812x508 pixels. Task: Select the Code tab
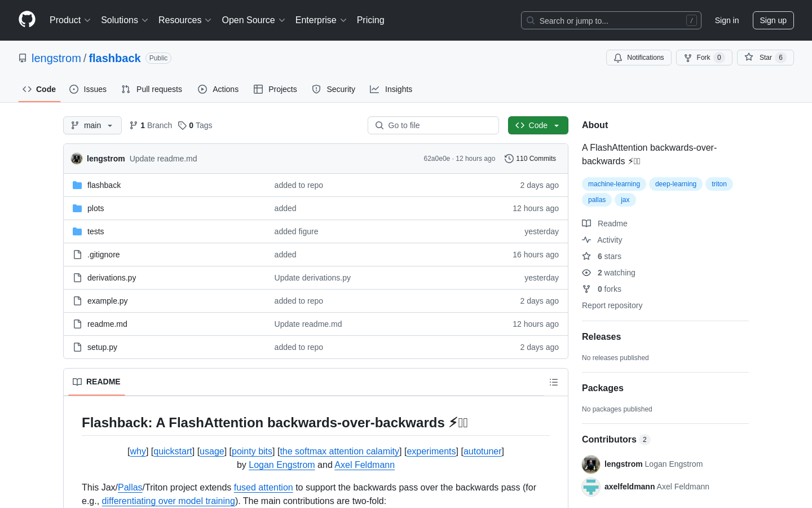39,89
